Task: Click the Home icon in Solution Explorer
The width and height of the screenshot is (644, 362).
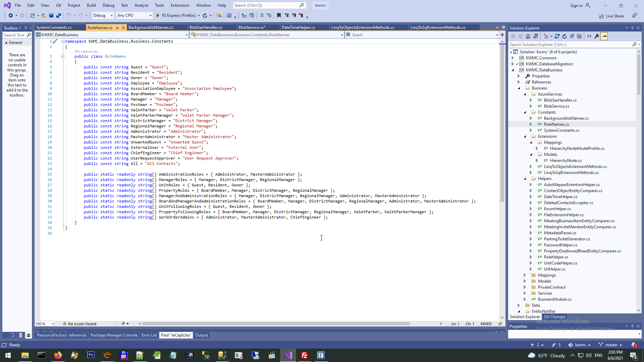Action: pyautogui.click(x=528, y=36)
